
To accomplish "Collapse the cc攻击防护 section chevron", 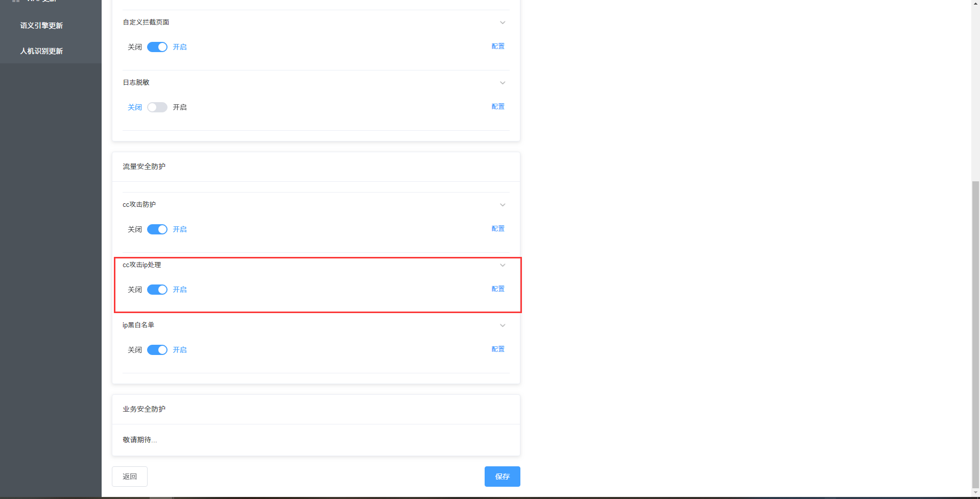I will tap(503, 205).
